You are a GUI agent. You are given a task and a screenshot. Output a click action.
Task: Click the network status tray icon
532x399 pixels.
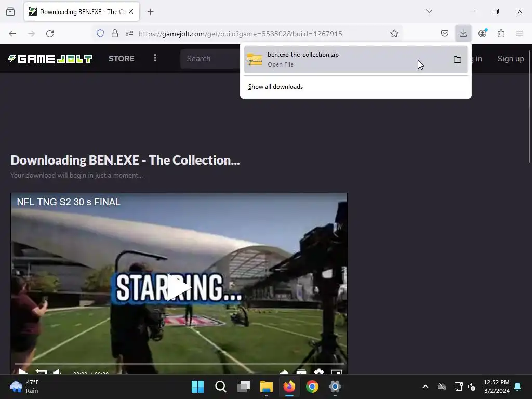coord(458,387)
